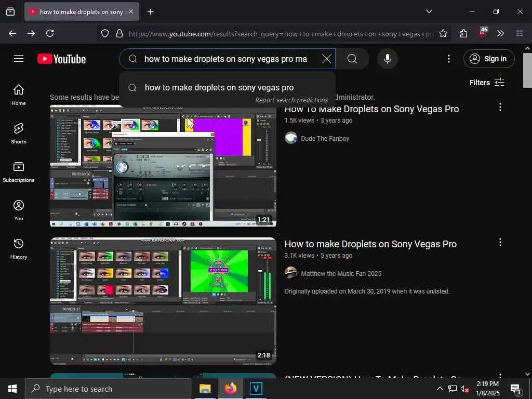Screen dimensions: 532x399
Task: List all tabs dropdown arrow
Action: (429, 11)
